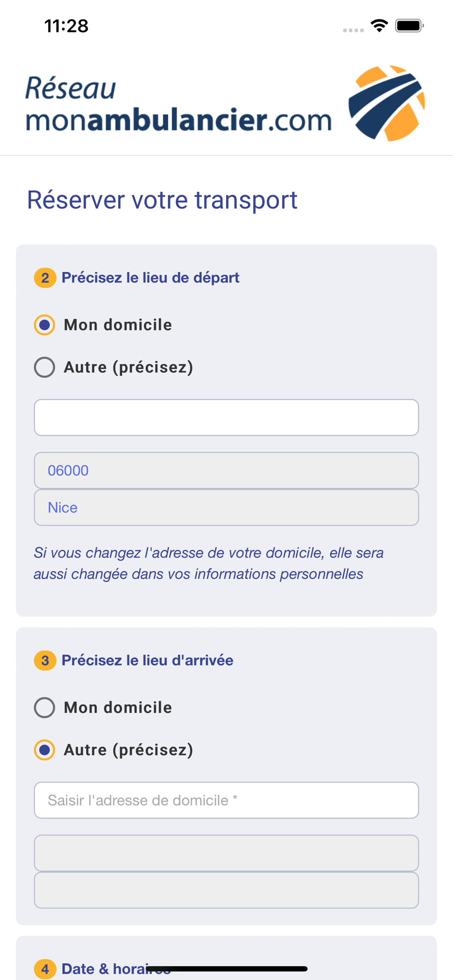The height and width of the screenshot is (980, 453).
Task: Tap the "Réserver votre transport" heading
Action: point(162,200)
